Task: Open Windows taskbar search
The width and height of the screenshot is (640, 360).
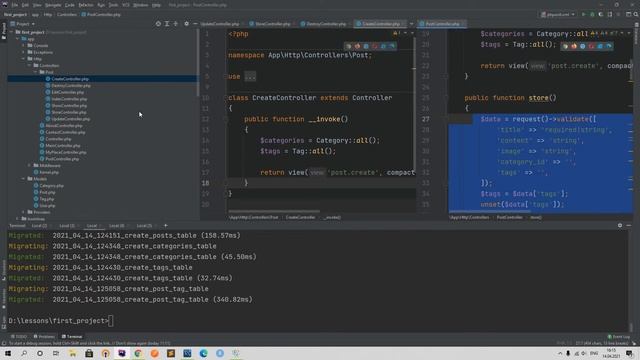Action: pyautogui.click(x=24, y=353)
